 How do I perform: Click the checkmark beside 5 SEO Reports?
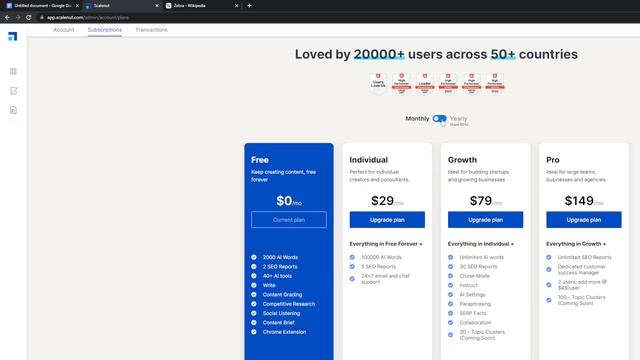coord(352,267)
